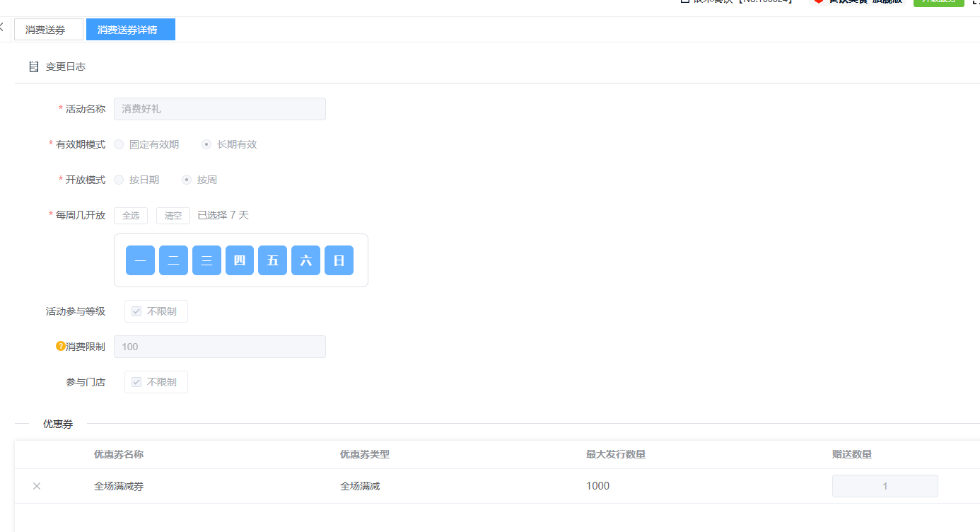Choose the 长期有效 validity radio button
The height and width of the screenshot is (532, 980).
click(206, 144)
